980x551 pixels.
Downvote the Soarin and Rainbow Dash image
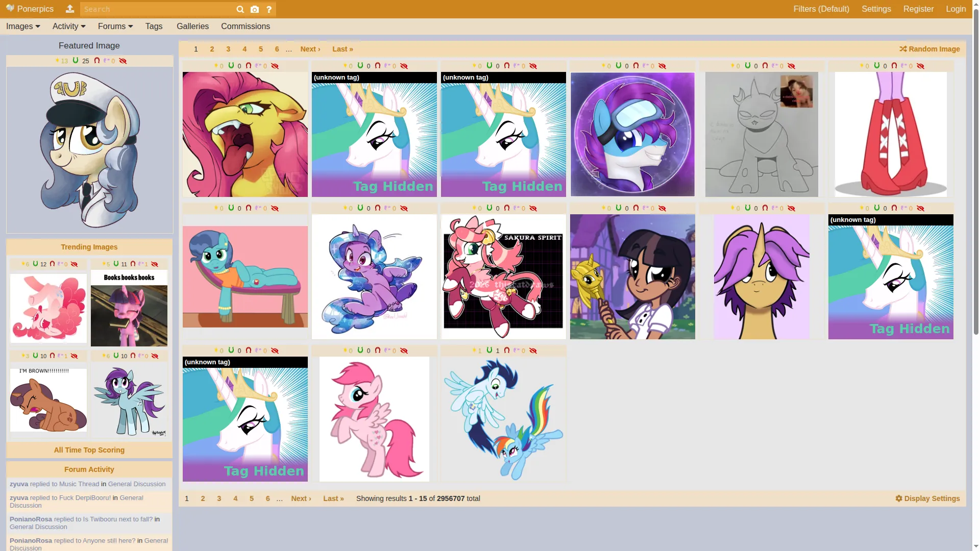point(507,350)
